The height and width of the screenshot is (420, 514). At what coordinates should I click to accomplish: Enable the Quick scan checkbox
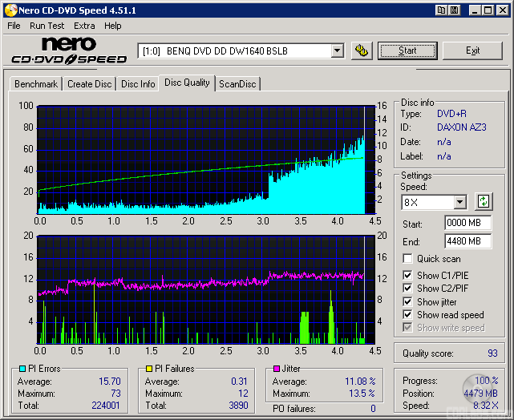pyautogui.click(x=408, y=259)
